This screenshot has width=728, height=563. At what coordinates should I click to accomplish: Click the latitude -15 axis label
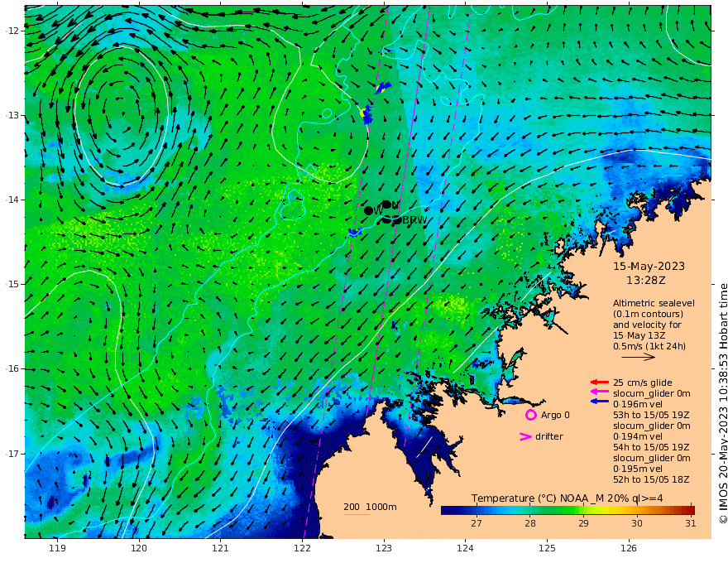pos(13,284)
